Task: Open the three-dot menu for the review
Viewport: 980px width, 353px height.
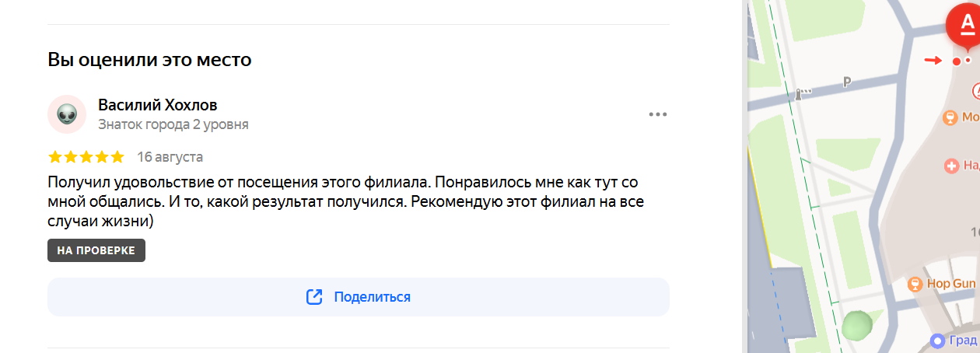Action: 658,115
